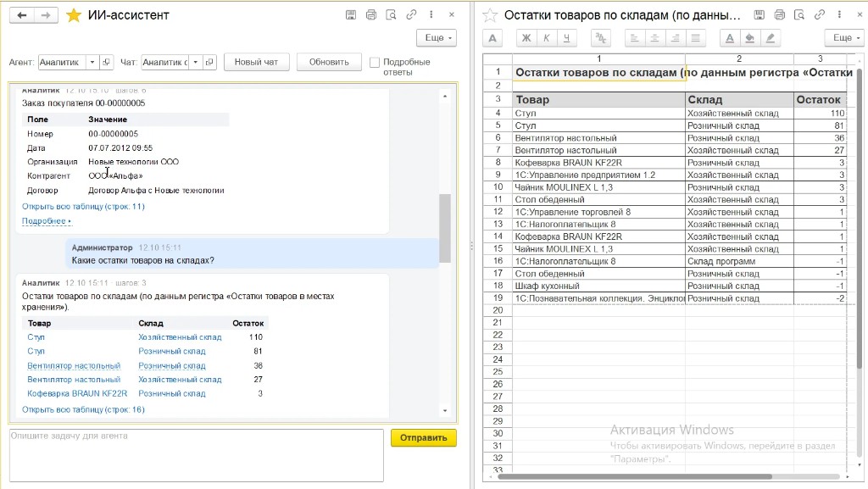Screen dimensions: 868x489
Task: Expand the Чат dropdown list
Action: [196, 62]
